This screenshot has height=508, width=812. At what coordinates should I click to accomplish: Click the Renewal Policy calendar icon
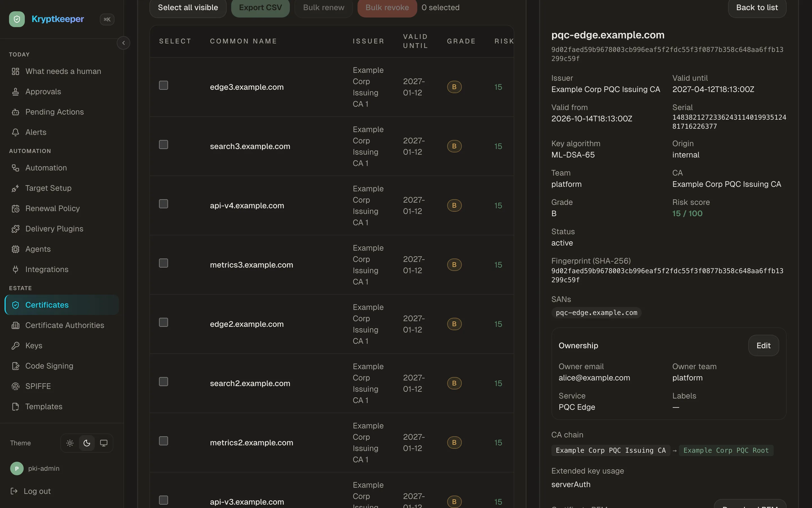tap(16, 208)
